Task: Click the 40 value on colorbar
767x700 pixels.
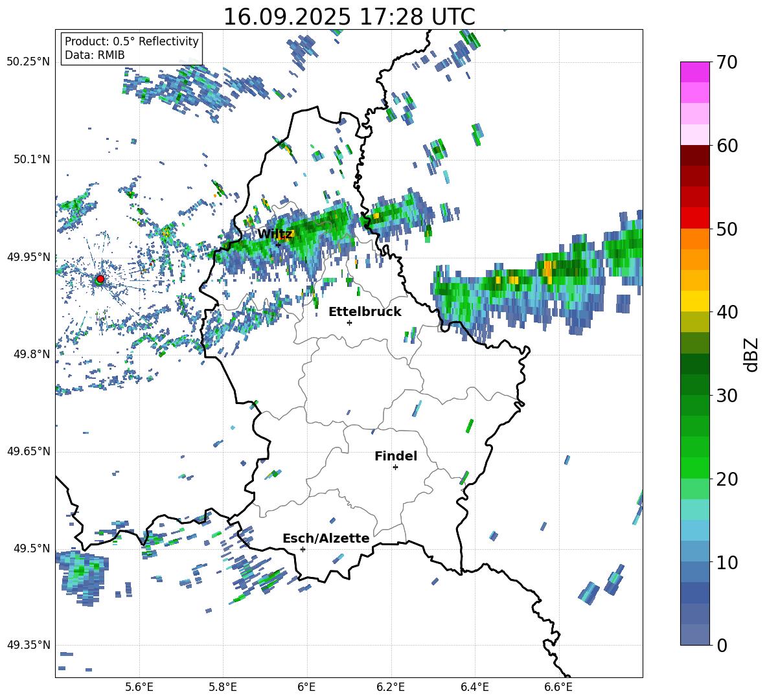Action: [x=727, y=312]
